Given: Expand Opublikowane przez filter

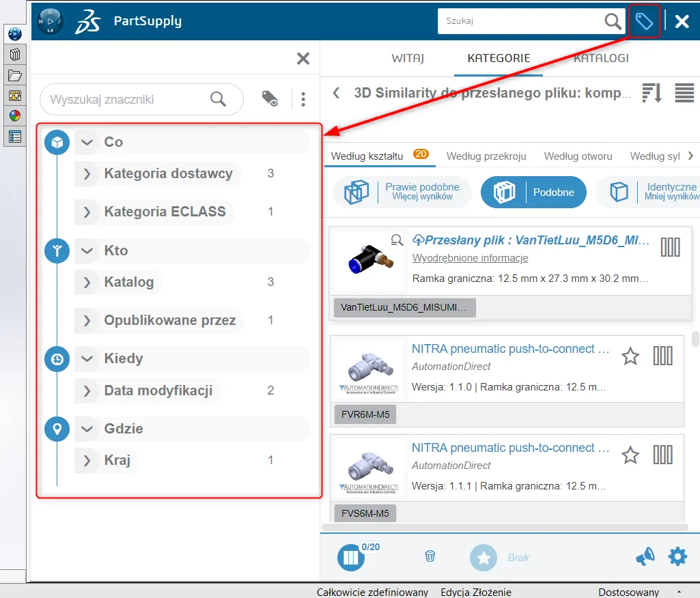Looking at the screenshot, I should point(87,320).
